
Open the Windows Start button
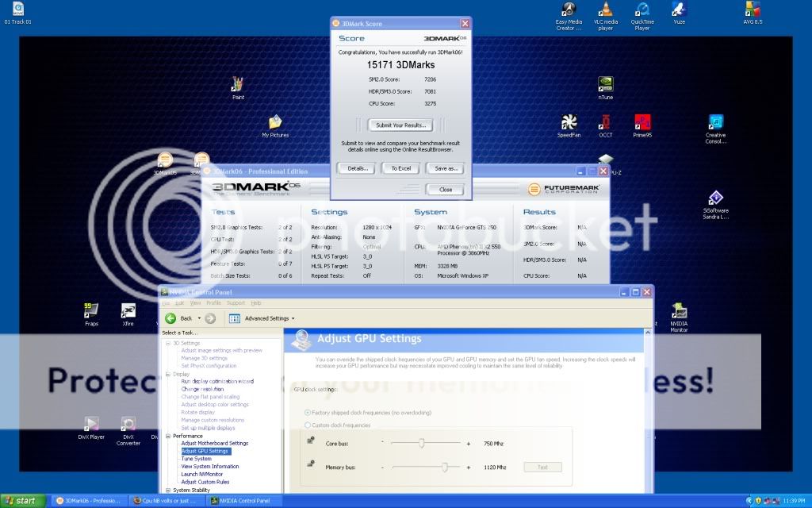[x=23, y=501]
